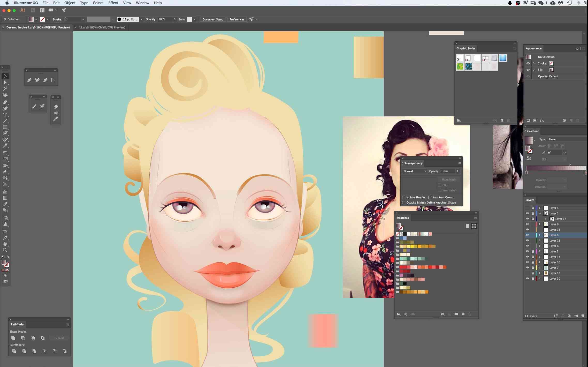Expand the Gradient Type dropdown
588x367 pixels.
558,139
